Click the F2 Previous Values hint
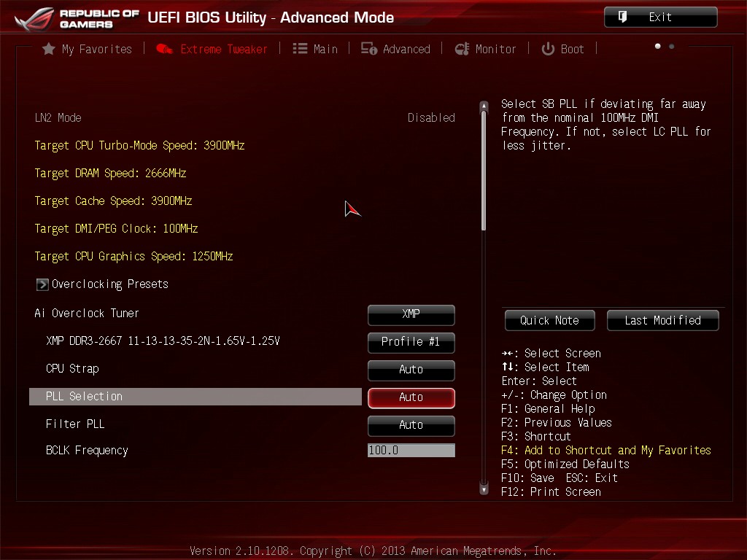747x560 pixels. click(557, 423)
